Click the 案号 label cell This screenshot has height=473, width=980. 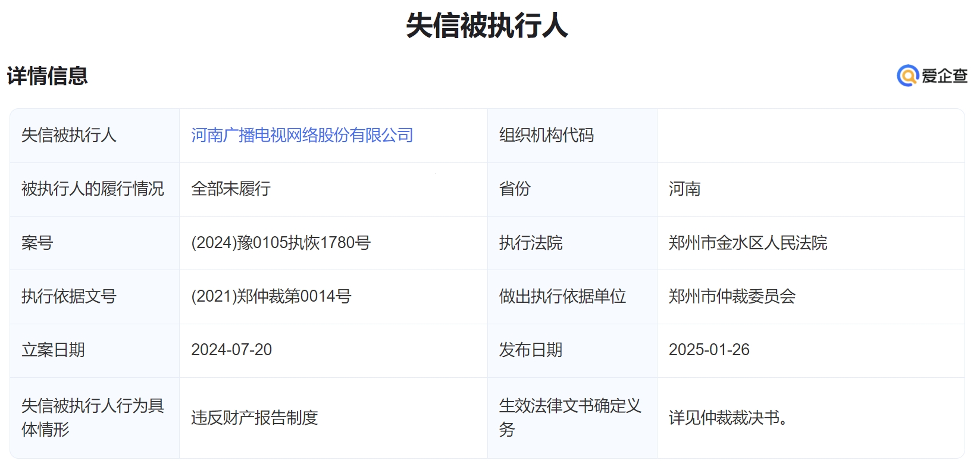(x=95, y=243)
